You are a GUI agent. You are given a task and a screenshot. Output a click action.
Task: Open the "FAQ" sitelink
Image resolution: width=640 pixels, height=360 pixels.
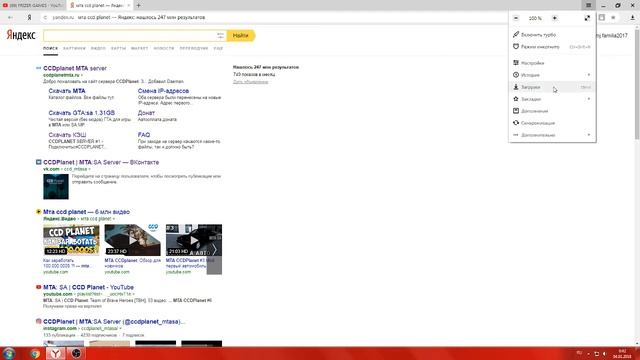[144, 135]
